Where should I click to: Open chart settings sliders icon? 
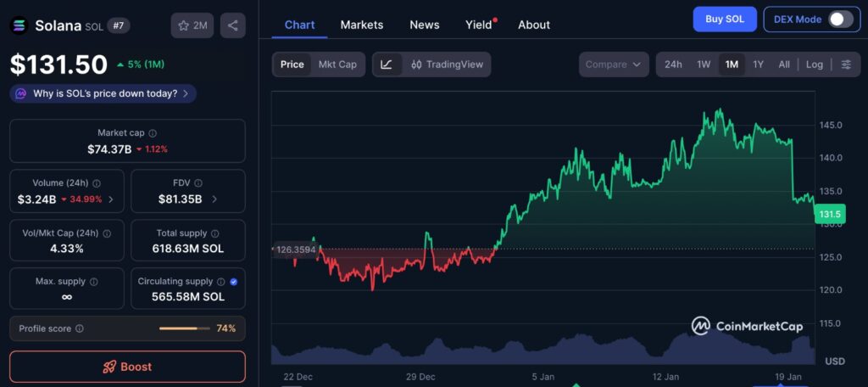846,64
